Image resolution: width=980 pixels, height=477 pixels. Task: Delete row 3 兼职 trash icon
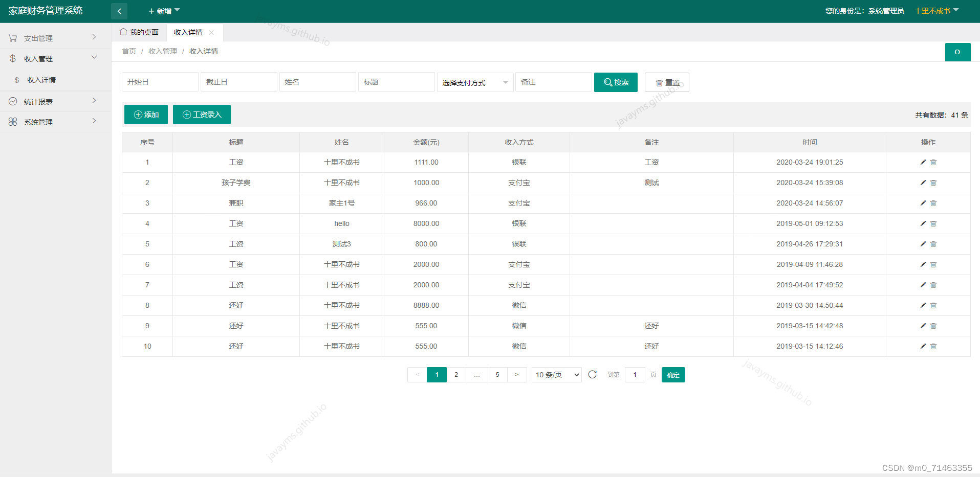coord(933,203)
